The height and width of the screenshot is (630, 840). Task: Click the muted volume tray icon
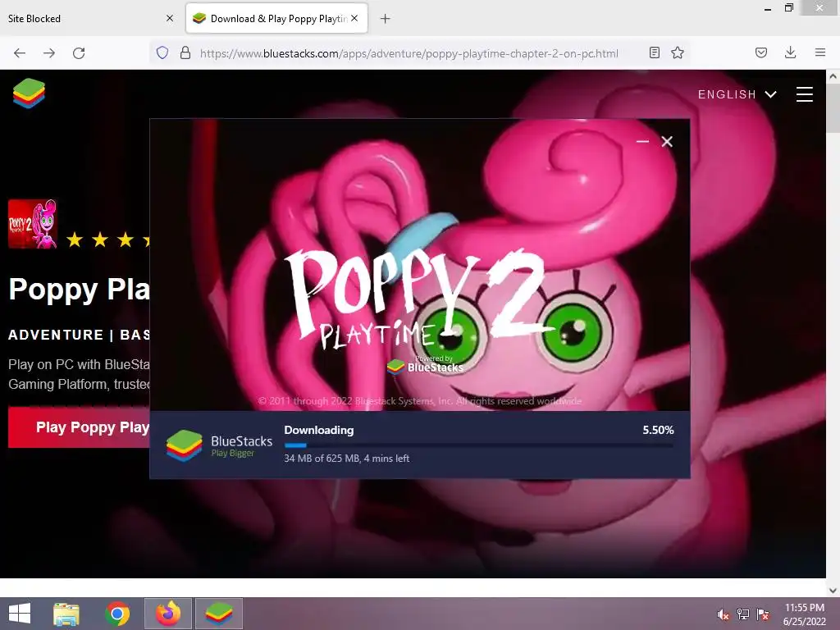tap(723, 614)
